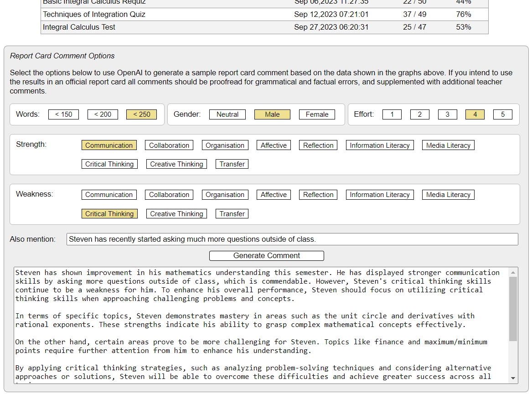The width and height of the screenshot is (532, 394).
Task: Select Affective as a Strength
Action: coord(274,145)
